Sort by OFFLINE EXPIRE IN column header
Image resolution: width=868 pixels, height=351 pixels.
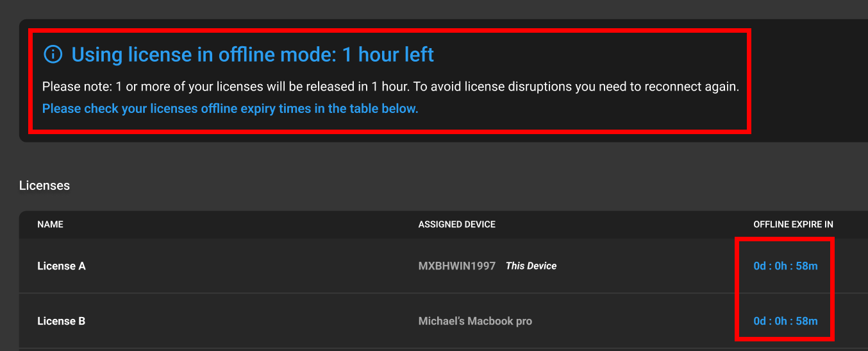(x=793, y=225)
